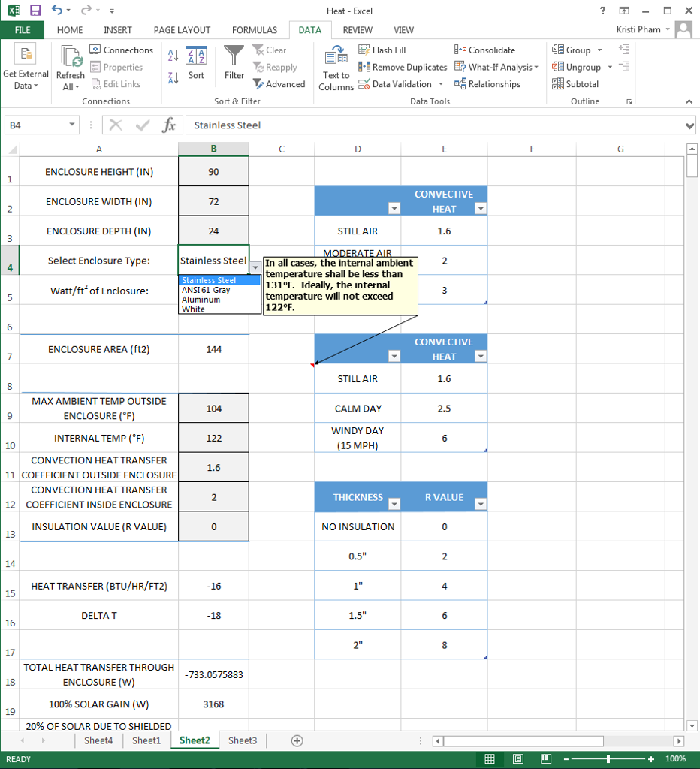
Task: Click vertical scrollbar down arrow
Action: click(x=692, y=726)
